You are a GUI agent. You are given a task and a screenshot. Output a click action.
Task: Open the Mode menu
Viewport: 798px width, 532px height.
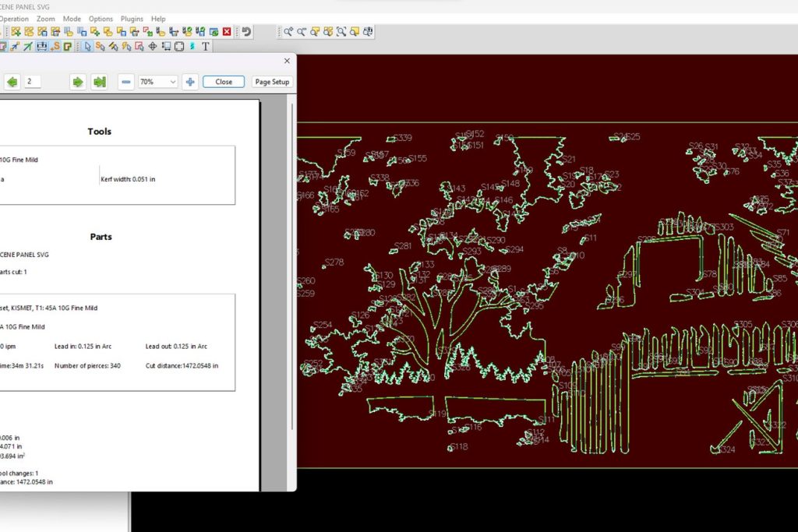(x=72, y=19)
